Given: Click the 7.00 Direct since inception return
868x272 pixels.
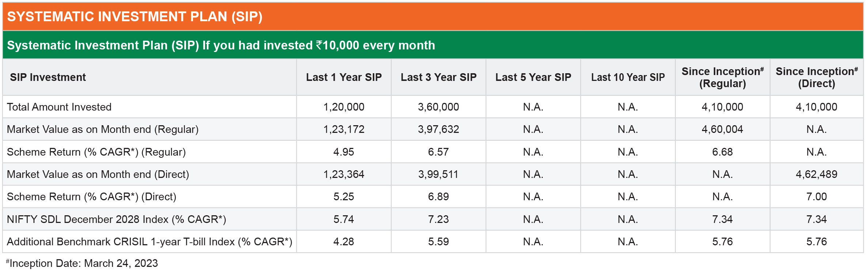Looking at the screenshot, I should (x=817, y=197).
